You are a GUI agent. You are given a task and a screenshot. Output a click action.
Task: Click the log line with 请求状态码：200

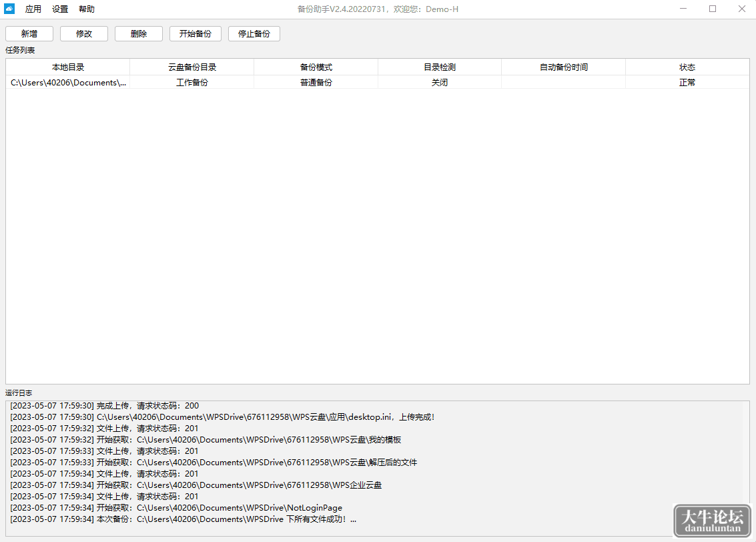pos(105,406)
